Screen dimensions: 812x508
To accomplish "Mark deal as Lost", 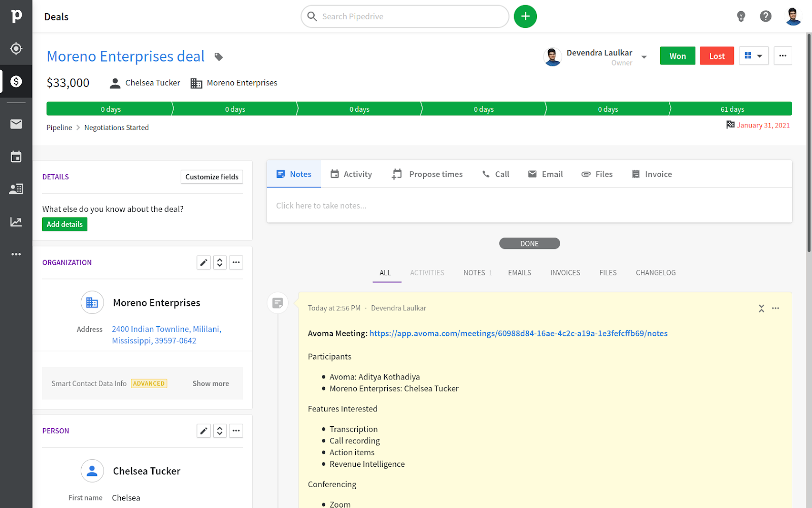I will 717,56.
